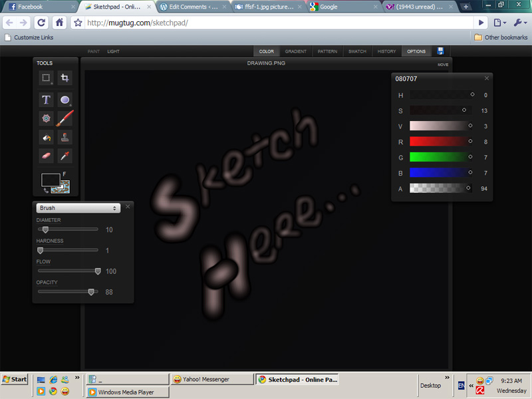Select the clone stamp tool

[64, 137]
